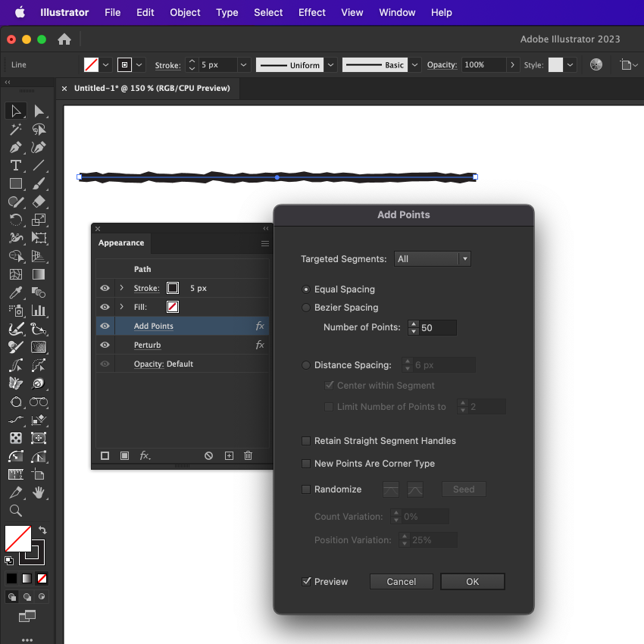Viewport: 644px width, 644px height.
Task: Toggle the Preview checkbox
Action: [x=306, y=581]
